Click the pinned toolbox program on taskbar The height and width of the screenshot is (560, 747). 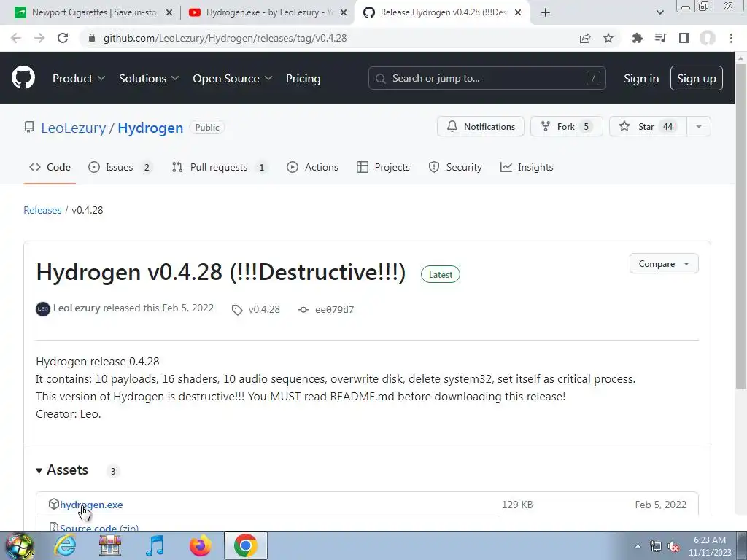tap(110, 545)
